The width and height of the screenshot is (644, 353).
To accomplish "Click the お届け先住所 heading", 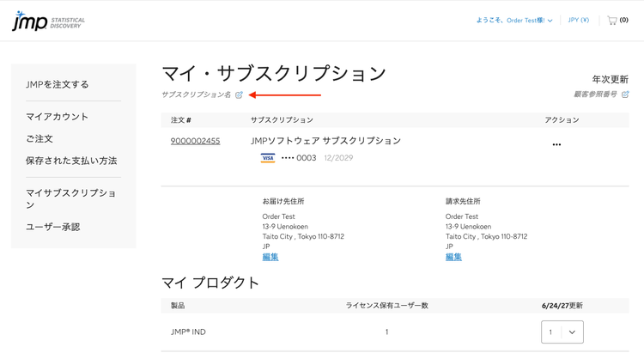I will coord(283,201).
